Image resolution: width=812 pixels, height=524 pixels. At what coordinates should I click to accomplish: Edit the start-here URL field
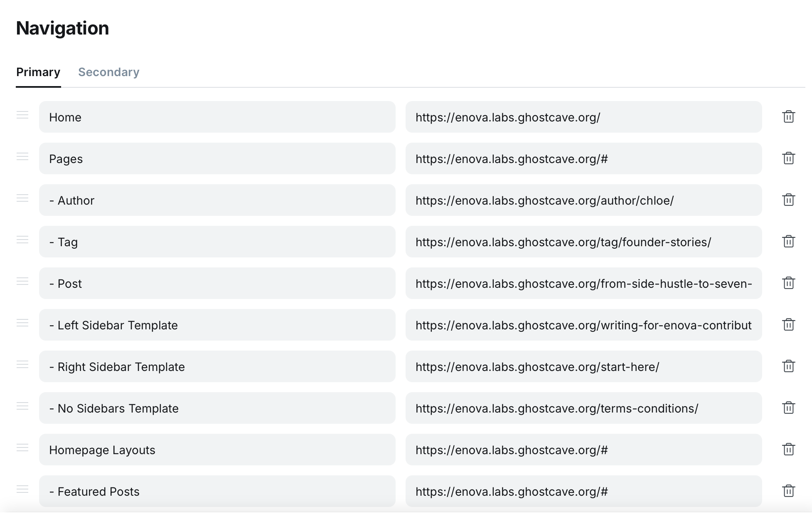(x=583, y=367)
